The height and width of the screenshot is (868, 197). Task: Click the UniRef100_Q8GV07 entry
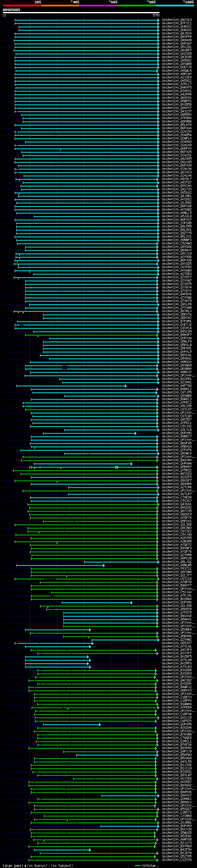177,796
